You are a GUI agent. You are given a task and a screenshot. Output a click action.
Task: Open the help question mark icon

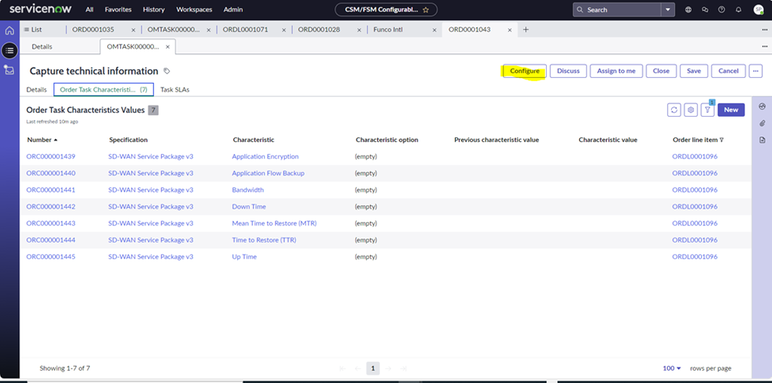pyautogui.click(x=722, y=10)
